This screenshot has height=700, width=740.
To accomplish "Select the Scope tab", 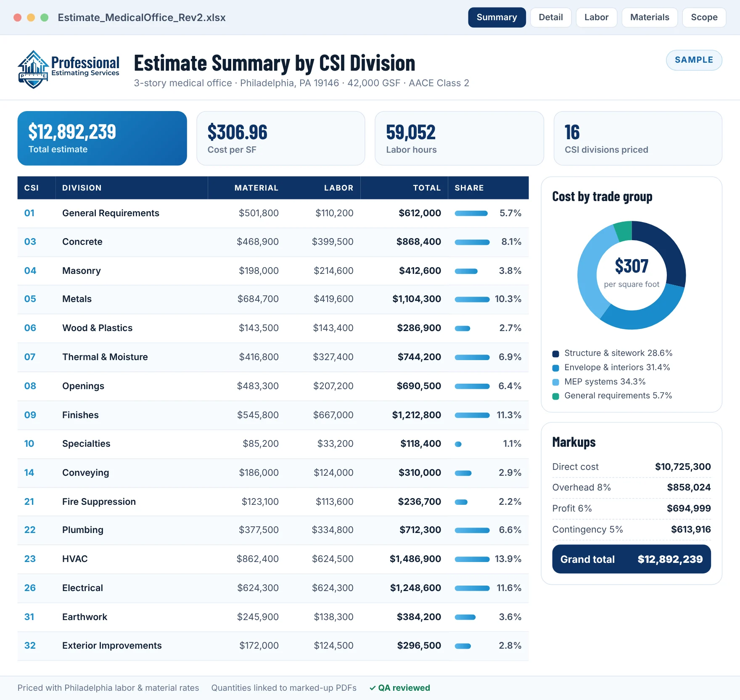I will (x=704, y=17).
